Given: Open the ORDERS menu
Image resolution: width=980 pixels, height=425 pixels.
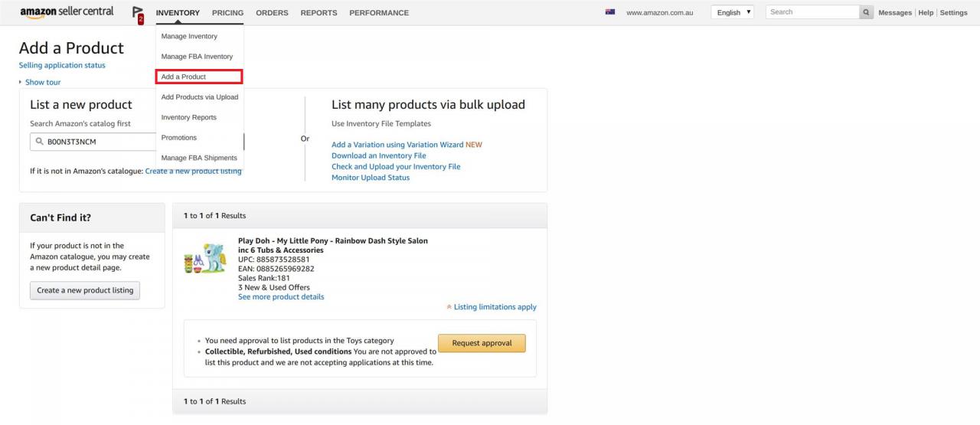Looking at the screenshot, I should tap(272, 12).
